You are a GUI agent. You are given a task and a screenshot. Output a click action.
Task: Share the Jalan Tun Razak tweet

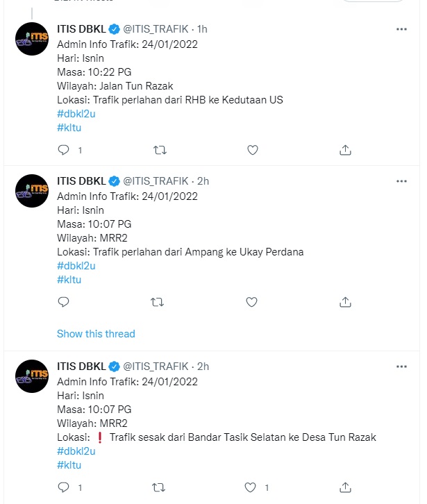tap(346, 150)
